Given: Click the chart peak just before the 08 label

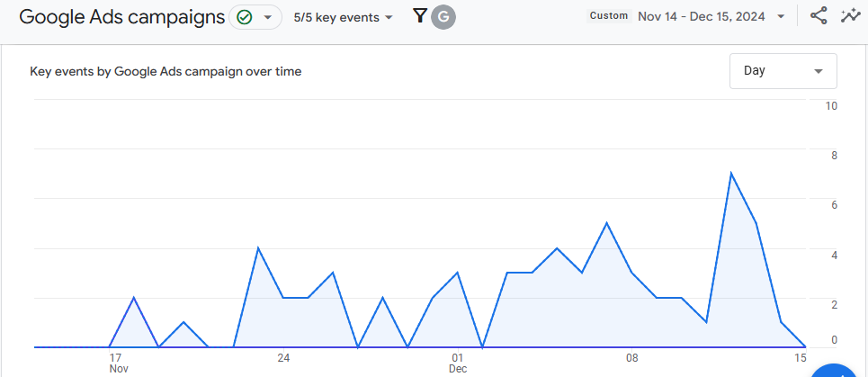Looking at the screenshot, I should 607,223.
